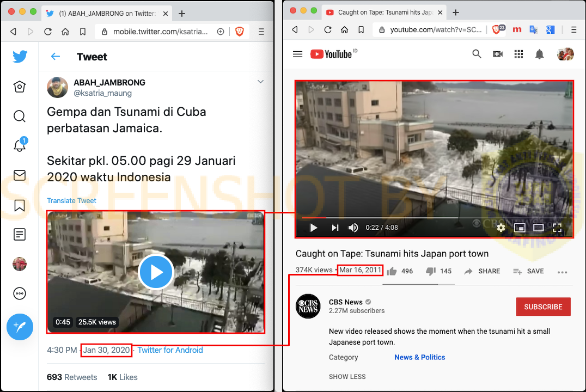
Task: Go back in YouTube browser window
Action: [295, 29]
